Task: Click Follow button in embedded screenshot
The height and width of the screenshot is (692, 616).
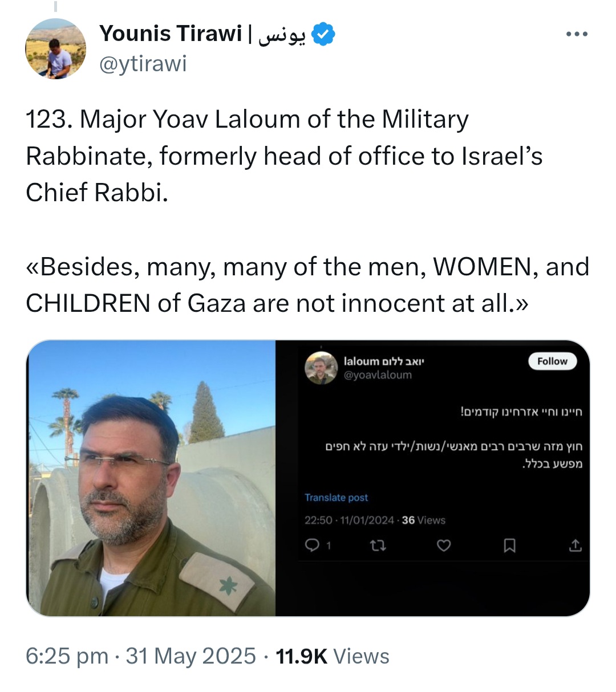Action: click(552, 361)
